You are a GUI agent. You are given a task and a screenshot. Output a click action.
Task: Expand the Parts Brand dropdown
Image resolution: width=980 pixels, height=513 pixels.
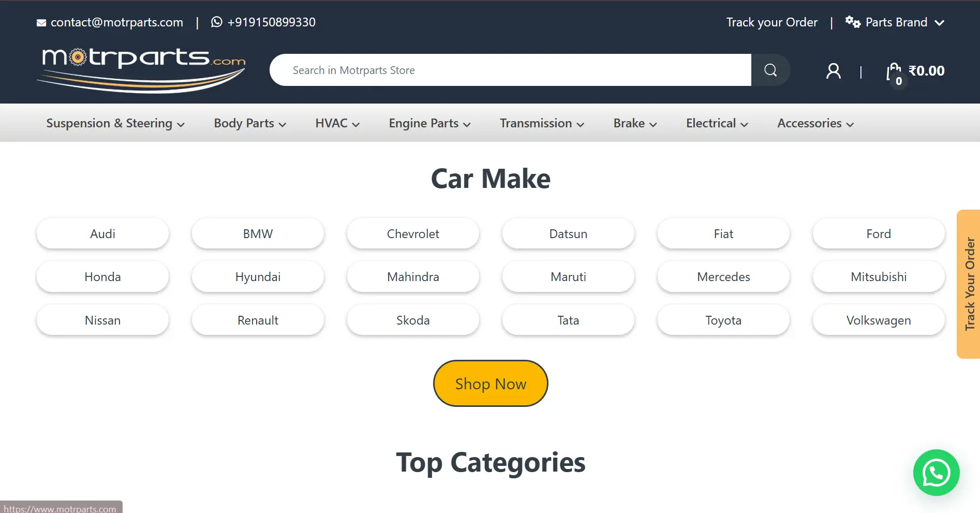[895, 22]
